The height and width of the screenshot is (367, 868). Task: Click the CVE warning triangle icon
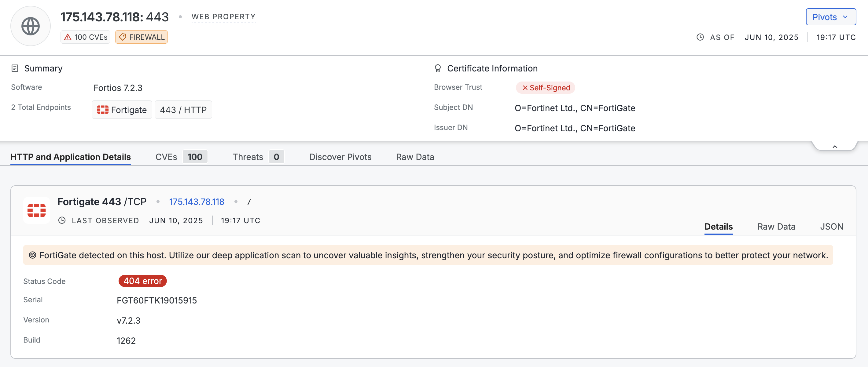68,37
